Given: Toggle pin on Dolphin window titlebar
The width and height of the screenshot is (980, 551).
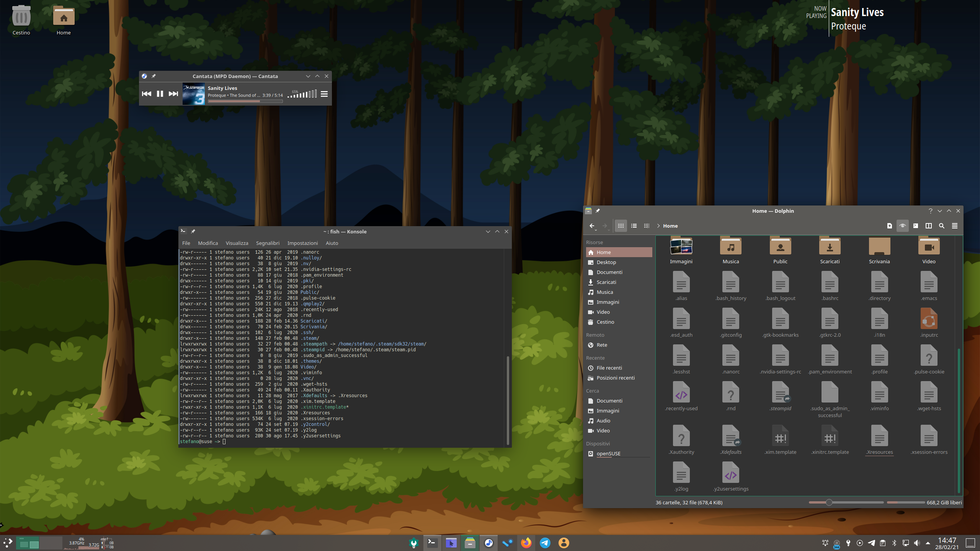Looking at the screenshot, I should coord(598,211).
